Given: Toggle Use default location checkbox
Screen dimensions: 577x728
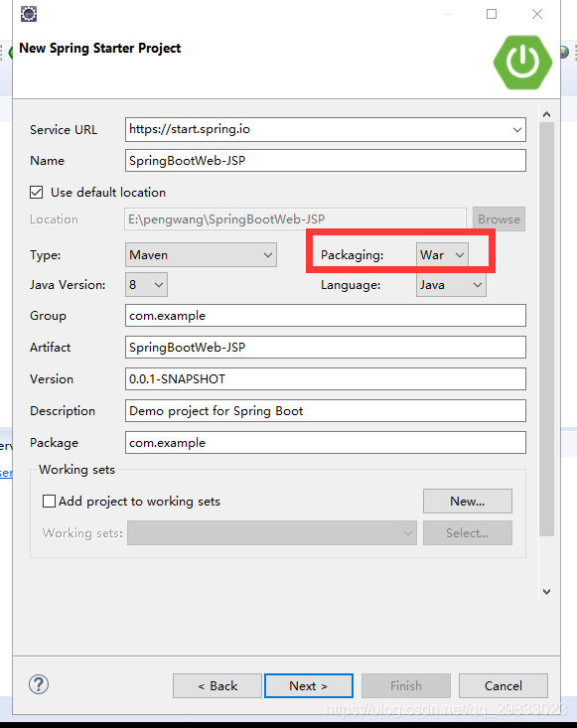Looking at the screenshot, I should [36, 193].
